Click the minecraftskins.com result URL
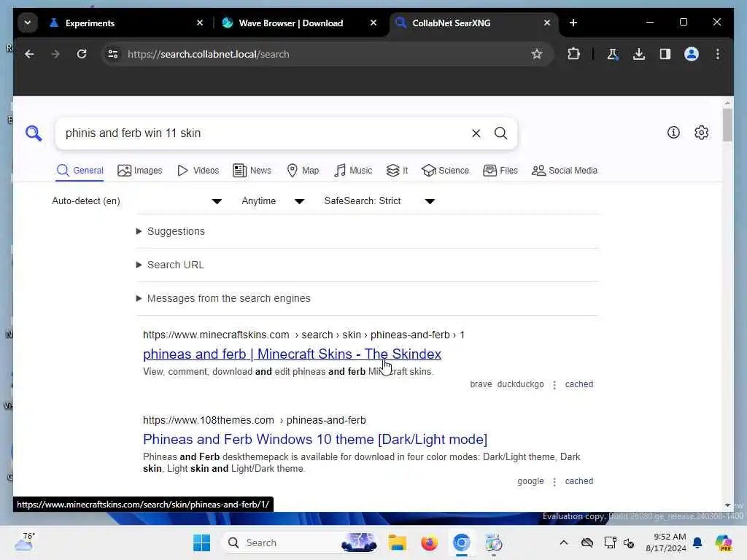Viewport: 747px width, 560px height. (303, 335)
